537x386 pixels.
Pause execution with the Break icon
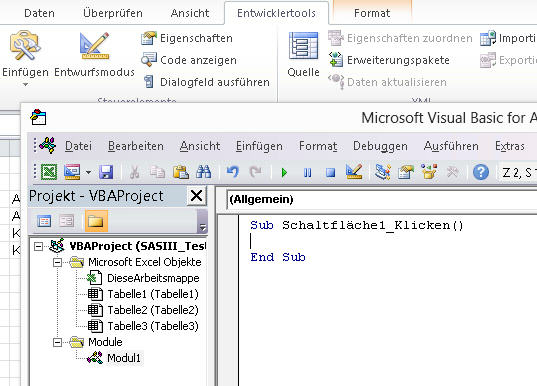[x=307, y=172]
